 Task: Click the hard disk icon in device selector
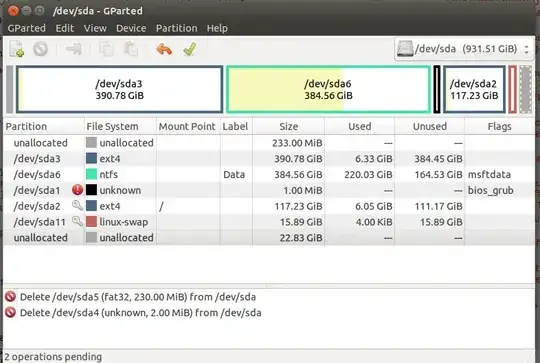[x=405, y=49]
